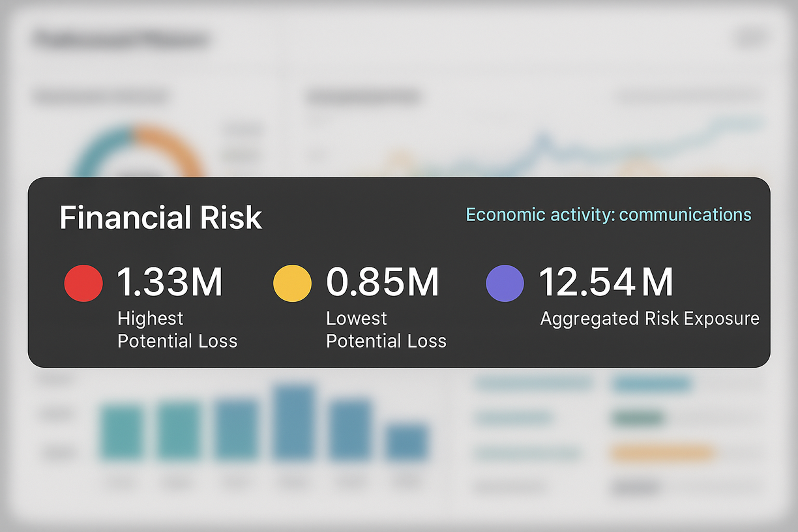This screenshot has width=798, height=532.
Task: Click the first teal bar in the bar chart
Action: tap(121, 432)
